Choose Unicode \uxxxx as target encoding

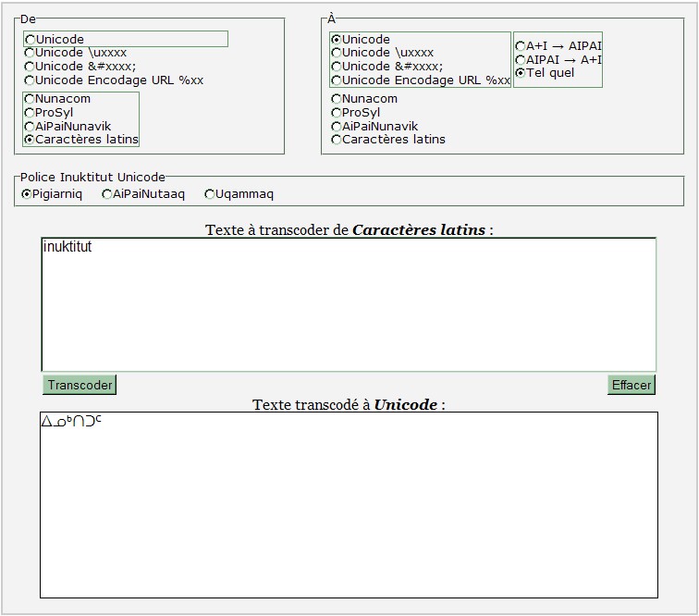pos(337,54)
